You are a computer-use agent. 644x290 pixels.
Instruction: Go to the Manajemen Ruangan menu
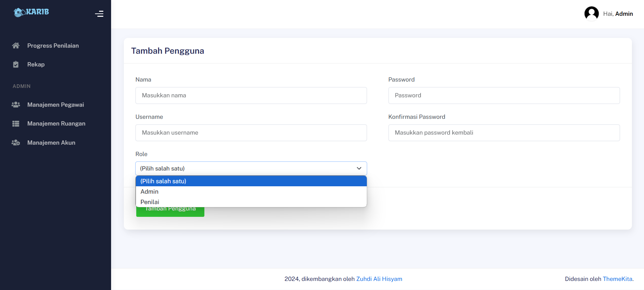tap(56, 124)
